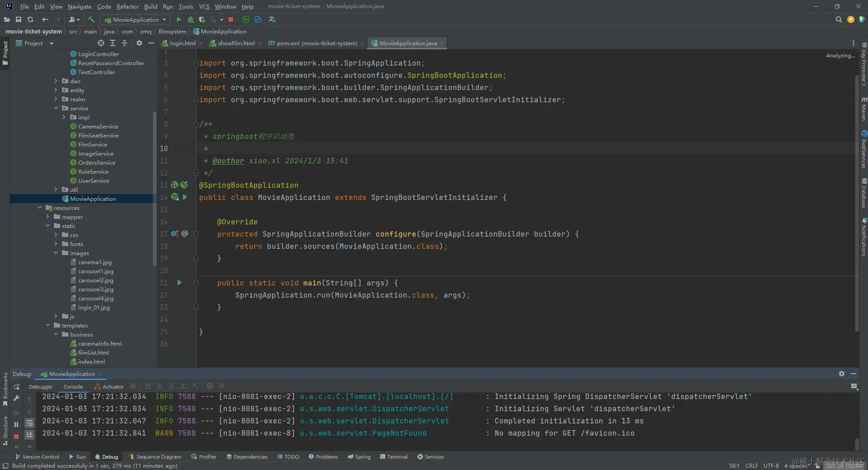This screenshot has height=470, width=868.
Task: Toggle scroll to end in the console
Action: [29, 435]
